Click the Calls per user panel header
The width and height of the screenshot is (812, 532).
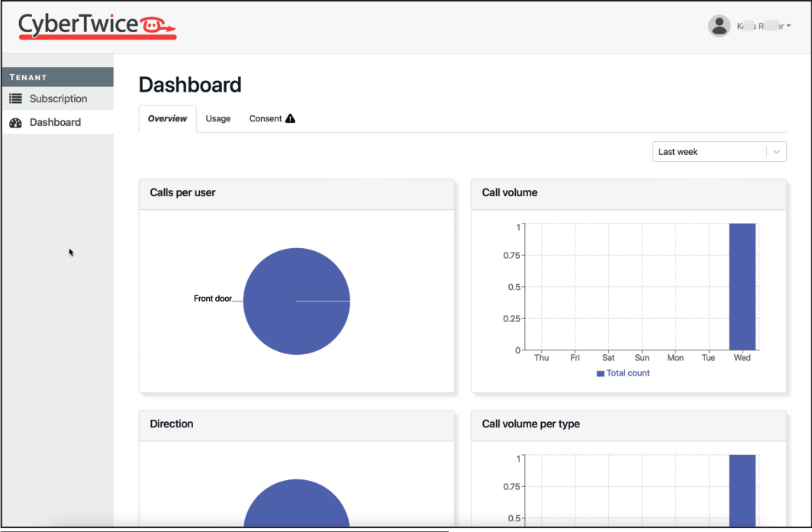pyautogui.click(x=182, y=193)
